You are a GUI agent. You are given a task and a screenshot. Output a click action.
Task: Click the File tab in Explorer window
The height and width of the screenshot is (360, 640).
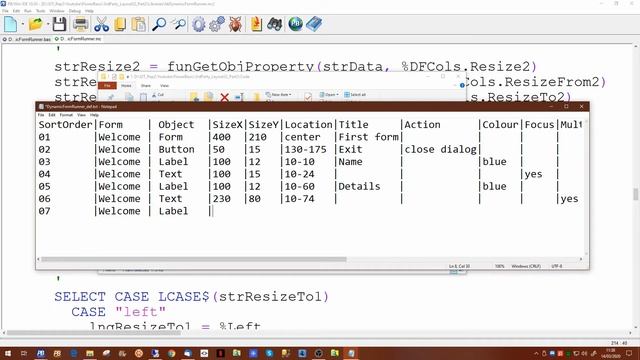point(107,86)
